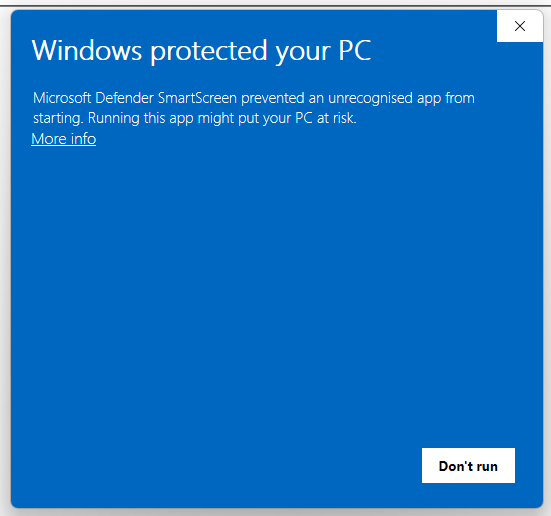Open the More info link
Viewport: 551px width, 516px height.
click(64, 139)
